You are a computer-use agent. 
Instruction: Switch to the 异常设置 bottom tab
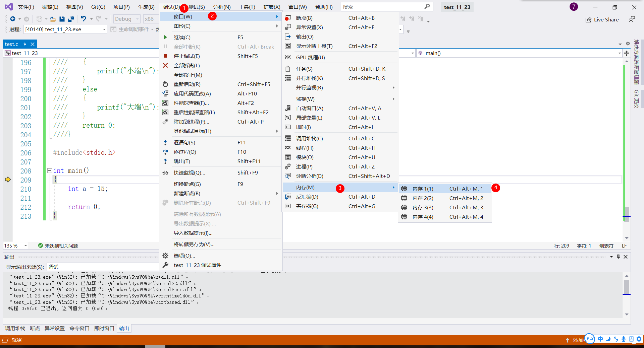55,328
